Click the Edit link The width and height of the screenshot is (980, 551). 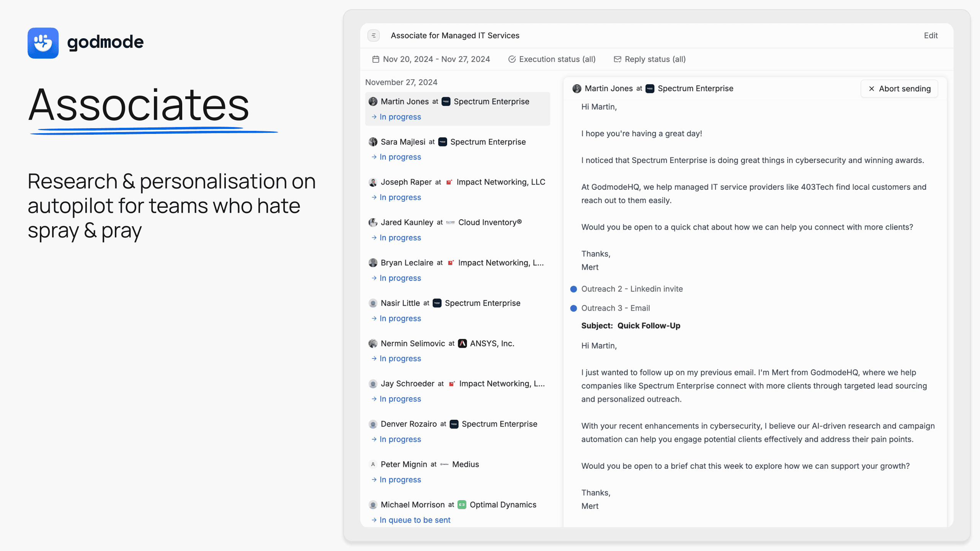[931, 36]
